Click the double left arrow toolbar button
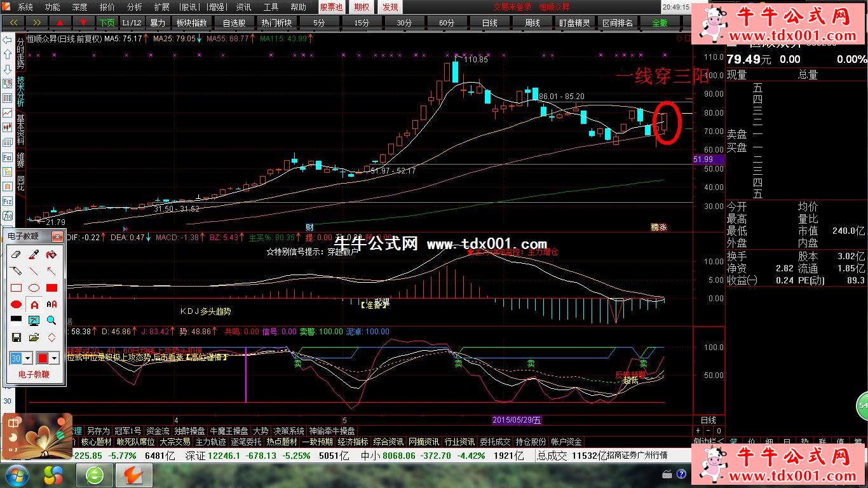This screenshot has height=488, width=868. coord(13,22)
